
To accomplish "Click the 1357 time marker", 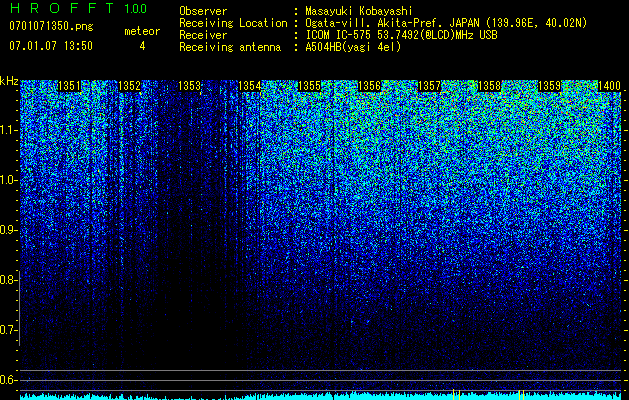I will pyautogui.click(x=429, y=86).
